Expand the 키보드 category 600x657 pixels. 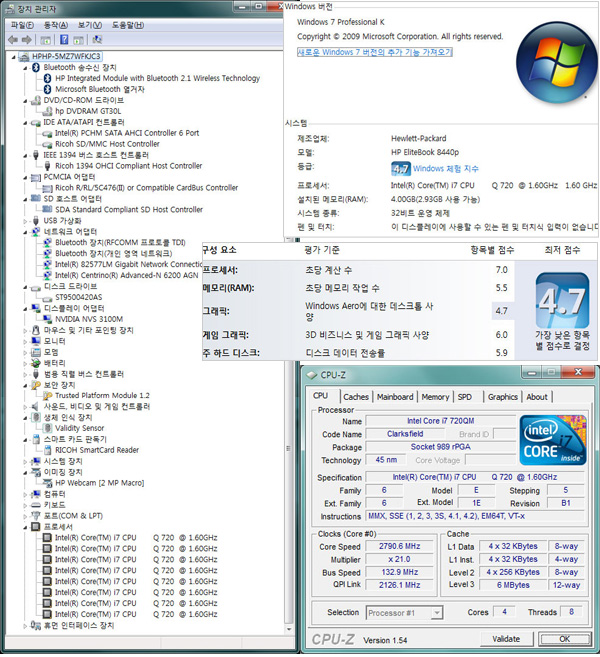(25, 505)
